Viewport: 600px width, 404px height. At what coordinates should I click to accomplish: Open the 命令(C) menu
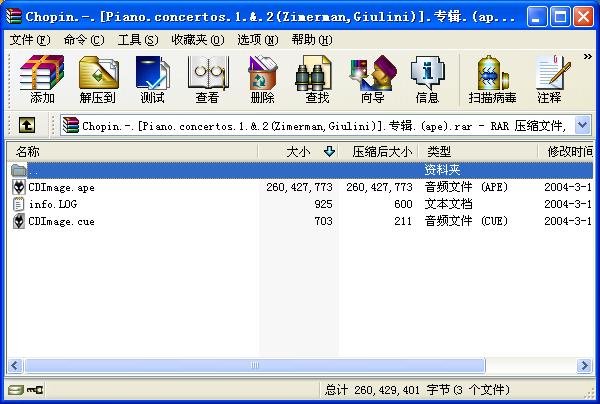point(84,40)
